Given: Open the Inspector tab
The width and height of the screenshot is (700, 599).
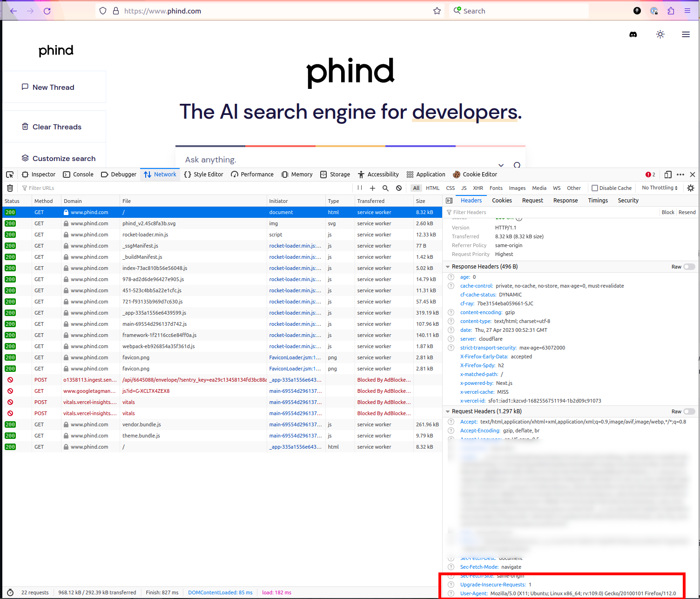Looking at the screenshot, I should coord(39,175).
